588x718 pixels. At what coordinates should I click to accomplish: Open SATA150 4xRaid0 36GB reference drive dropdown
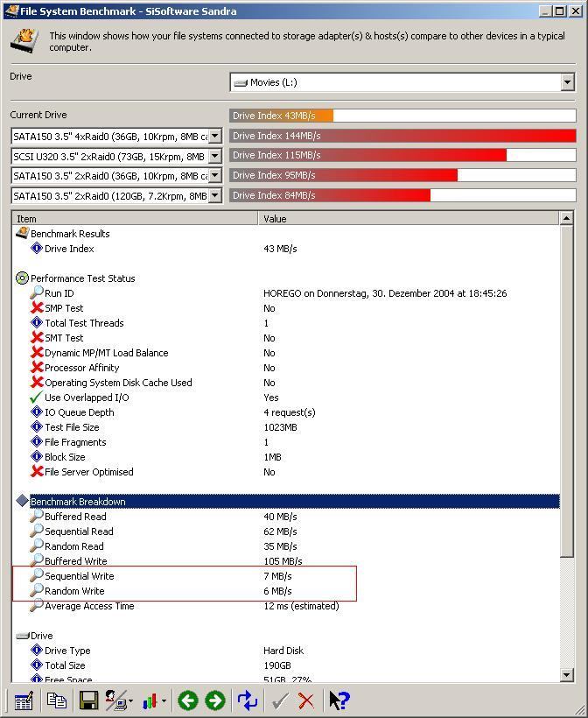[116, 136]
